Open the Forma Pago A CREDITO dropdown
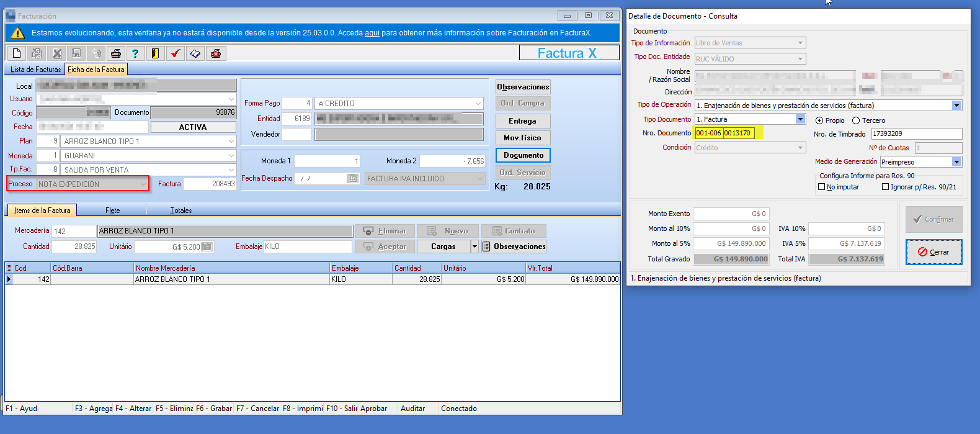Viewport: 980px width, 434px height. (478, 104)
